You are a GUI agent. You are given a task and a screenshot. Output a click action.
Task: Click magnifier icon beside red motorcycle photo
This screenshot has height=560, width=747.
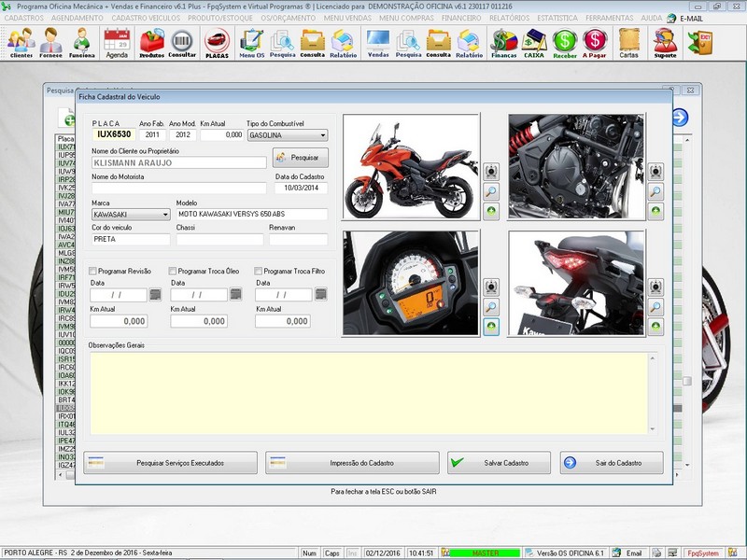click(x=490, y=191)
